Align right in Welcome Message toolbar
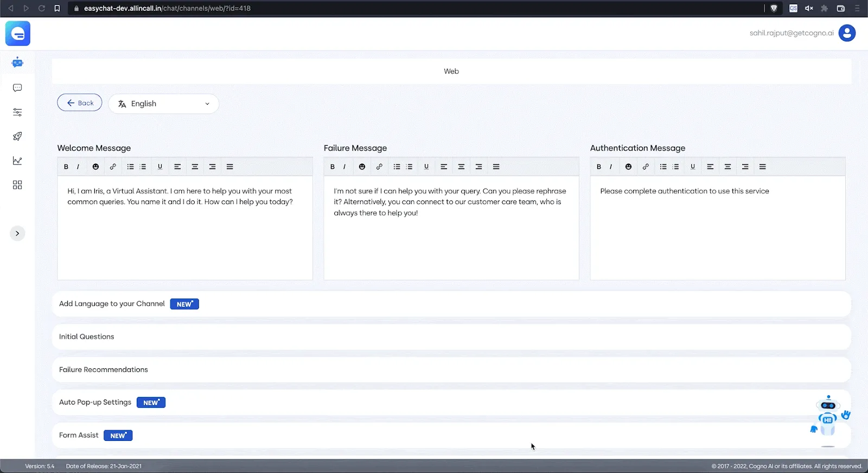868x473 pixels. [x=212, y=167]
